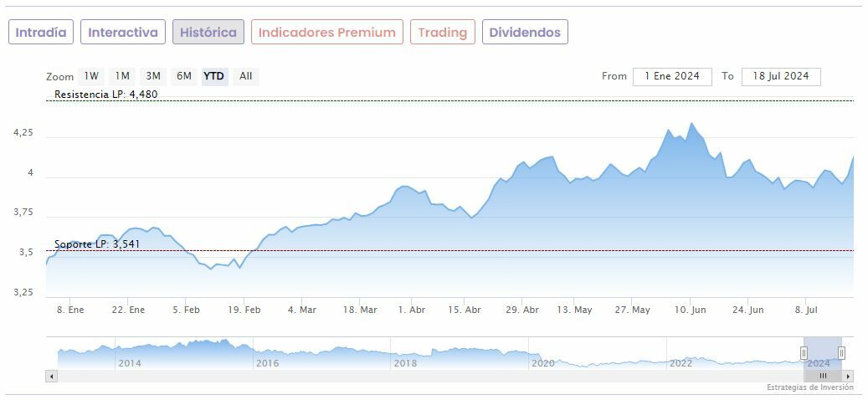The height and width of the screenshot is (400, 868).
Task: Open the Intradía tab
Action: (41, 33)
